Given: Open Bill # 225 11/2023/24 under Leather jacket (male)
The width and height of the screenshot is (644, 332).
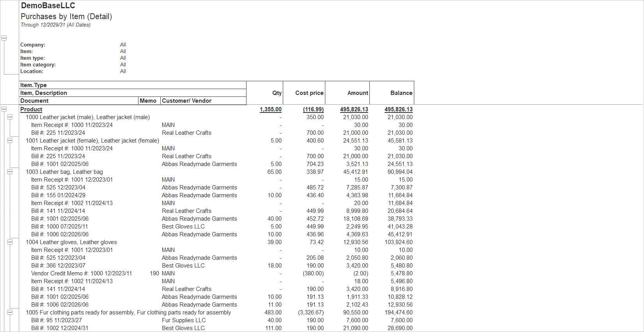Looking at the screenshot, I should click(x=58, y=133).
